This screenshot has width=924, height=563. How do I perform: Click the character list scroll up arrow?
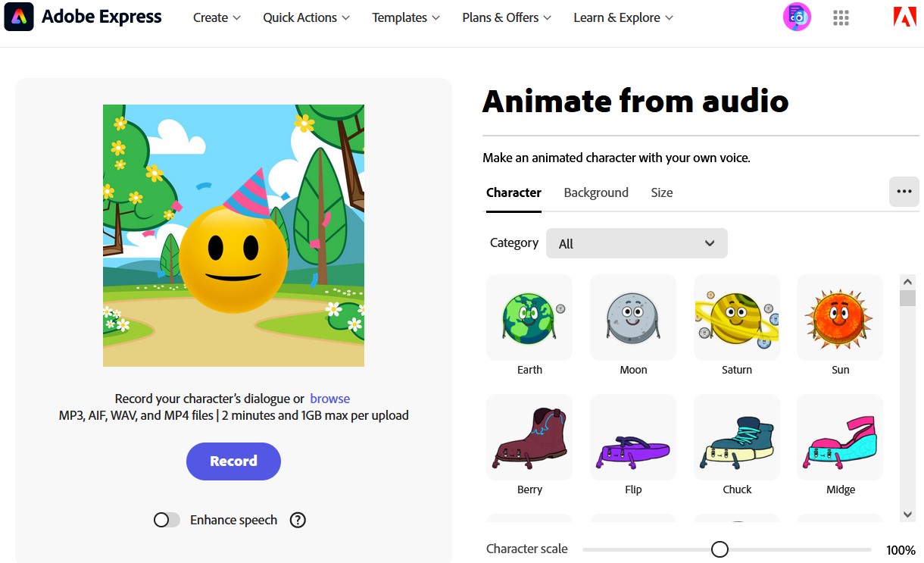coord(907,281)
